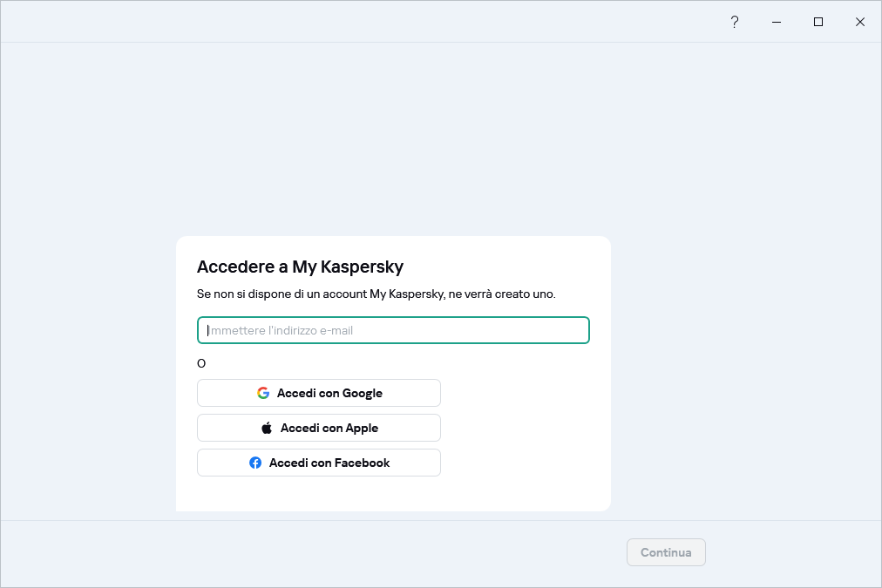Click the Continua button
Screen dimensions: 882x588
coord(666,552)
